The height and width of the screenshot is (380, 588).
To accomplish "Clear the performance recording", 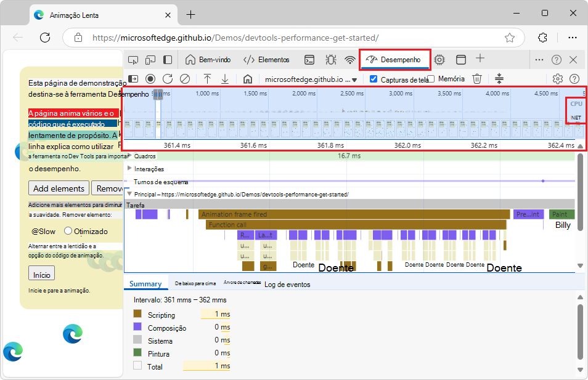I will pos(184,79).
